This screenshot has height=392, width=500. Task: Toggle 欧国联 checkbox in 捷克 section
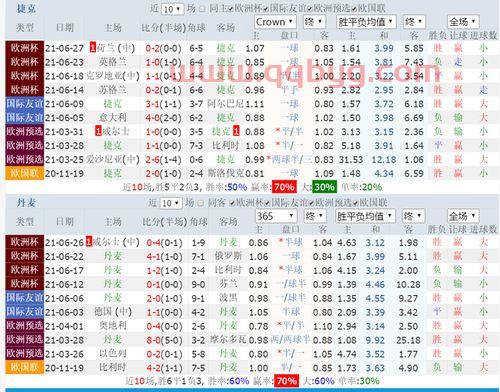tap(354, 9)
